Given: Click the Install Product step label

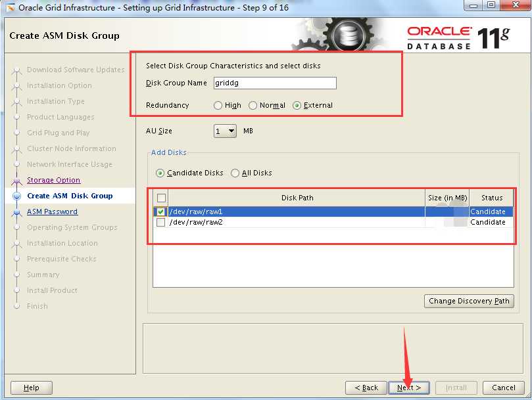Looking at the screenshot, I should (x=52, y=290).
